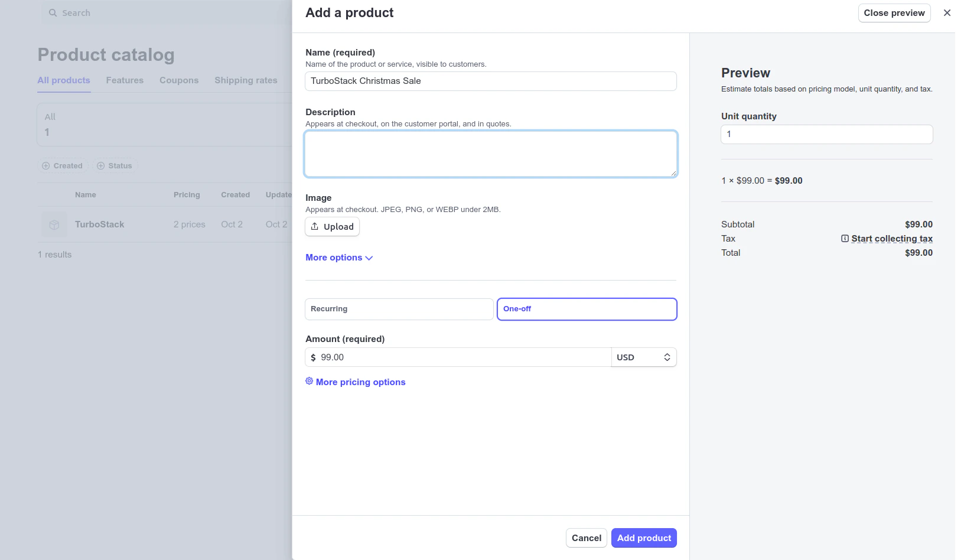Click the upload arrow icon

(x=315, y=226)
